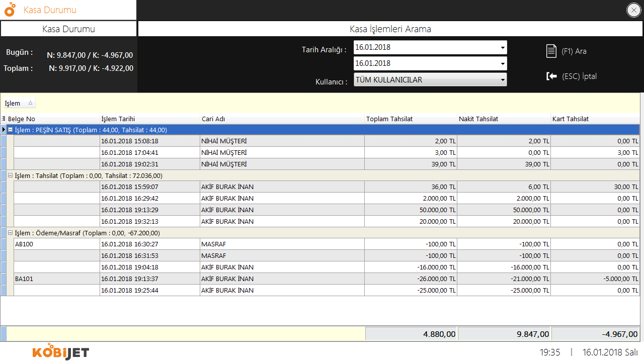644x362 pixels.
Task: Click the orange app logo icon
Action: [10, 10]
